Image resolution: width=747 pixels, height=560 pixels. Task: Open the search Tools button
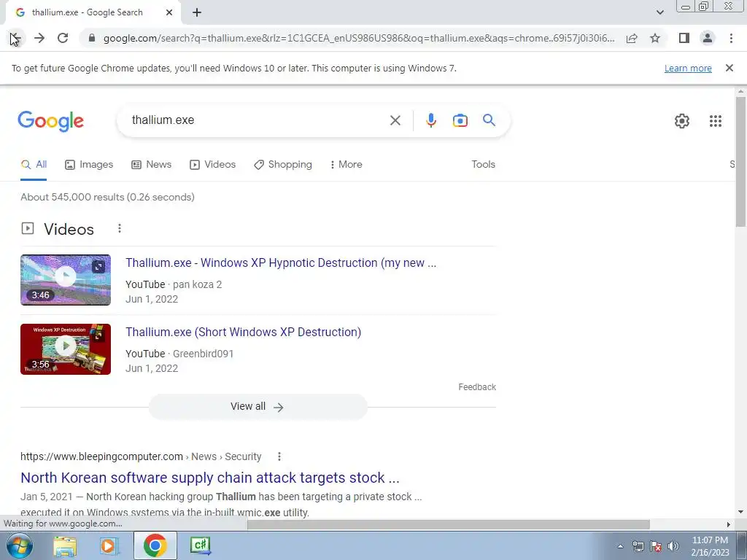[483, 164]
